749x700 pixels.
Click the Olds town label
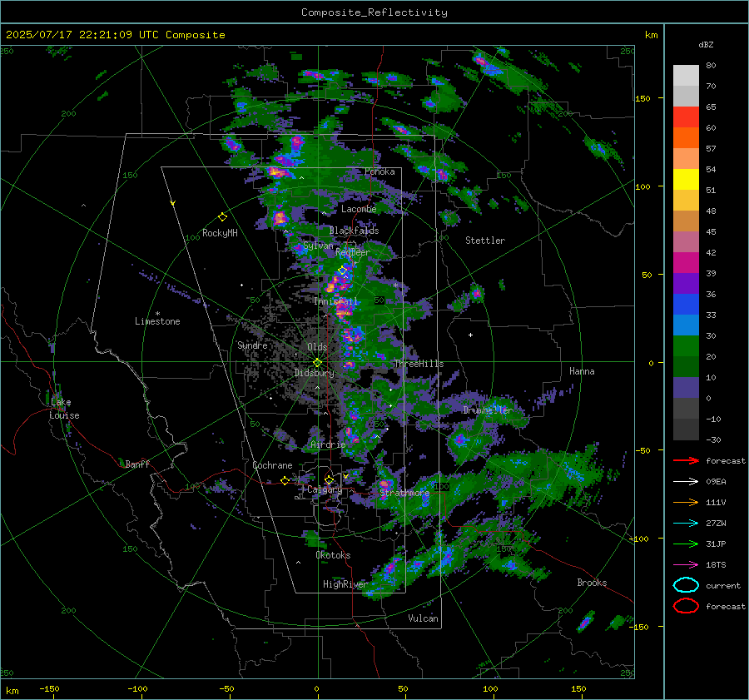click(317, 347)
